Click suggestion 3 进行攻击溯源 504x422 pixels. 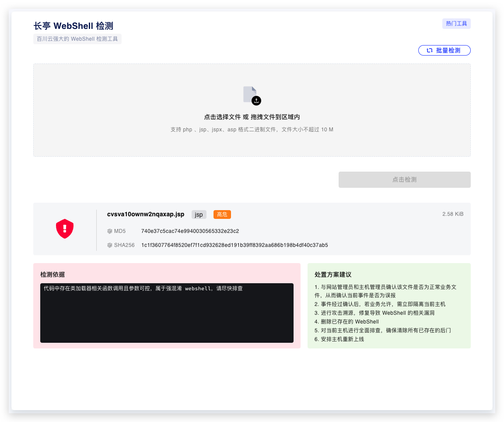[x=374, y=313]
